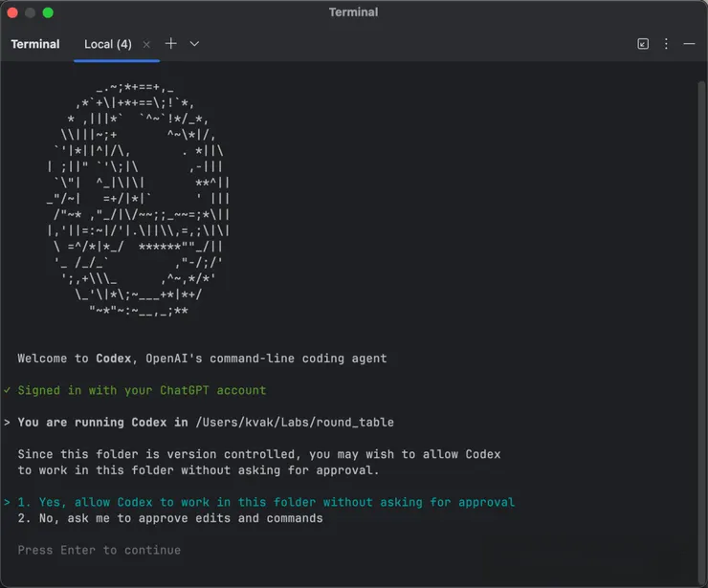The image size is (708, 588).
Task: Close the Local (4) terminal tab
Action: pos(146,44)
